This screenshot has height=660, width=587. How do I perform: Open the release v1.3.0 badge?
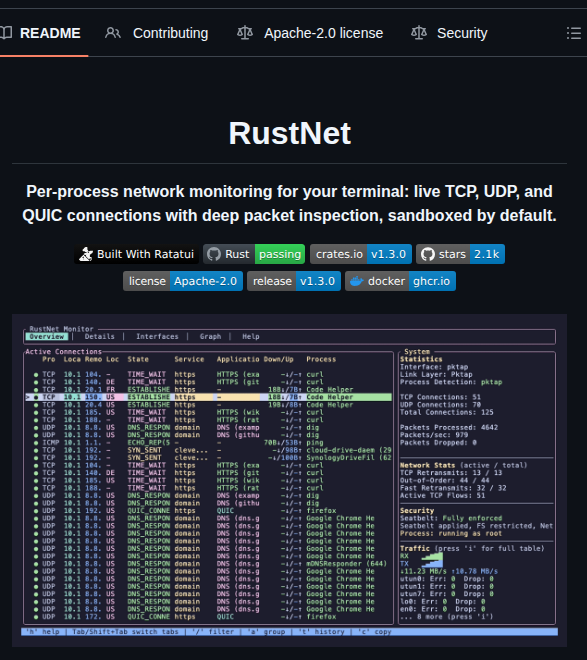click(294, 281)
